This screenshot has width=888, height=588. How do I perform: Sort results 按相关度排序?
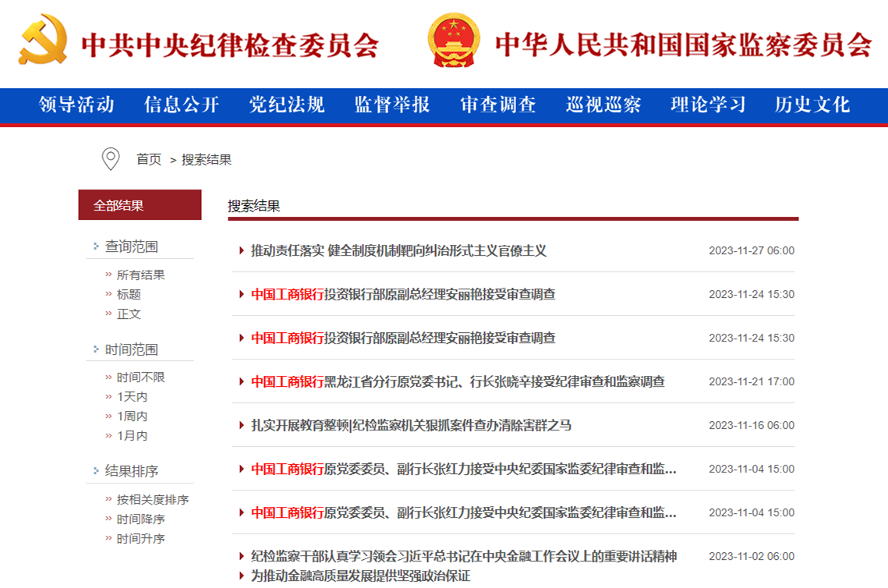152,500
